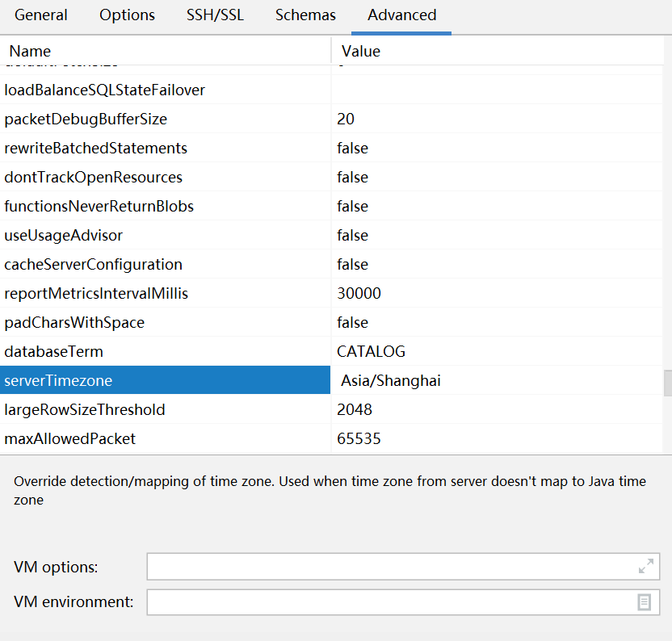Select the packetDebugBufferSize property
Viewport: 672px width, 641px height.
pyautogui.click(x=165, y=119)
